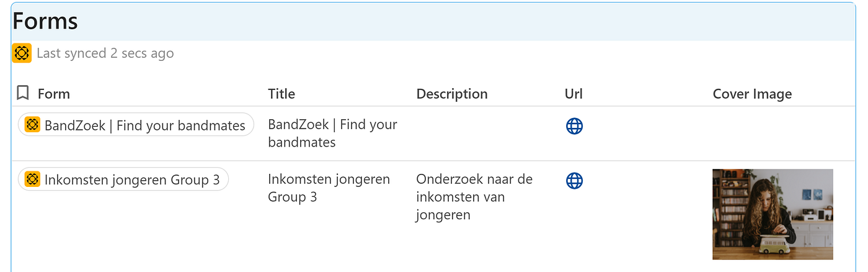Click the Forms heading
This screenshot has width=868, height=272.
pyautogui.click(x=45, y=22)
